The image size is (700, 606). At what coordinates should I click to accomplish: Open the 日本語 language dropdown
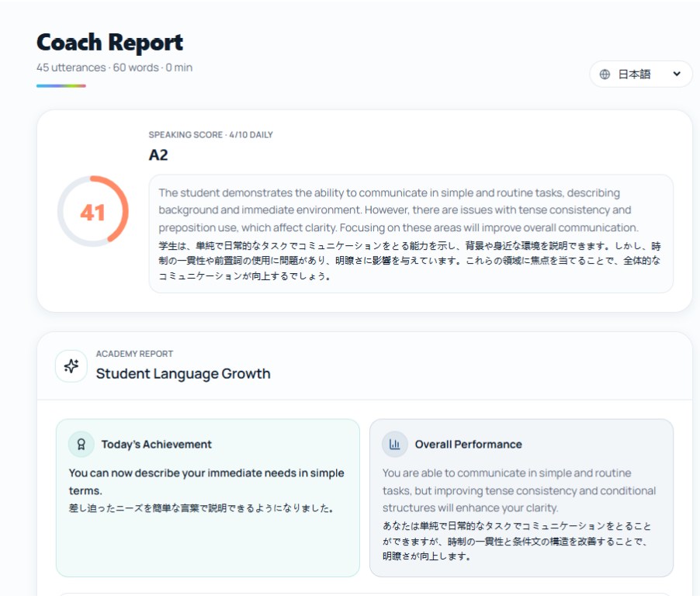tap(640, 74)
